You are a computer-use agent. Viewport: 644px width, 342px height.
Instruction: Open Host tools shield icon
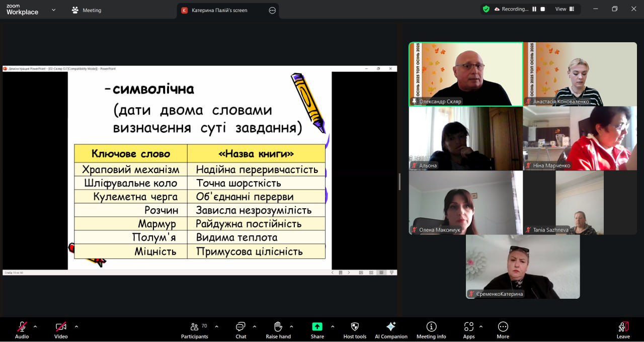point(355,326)
